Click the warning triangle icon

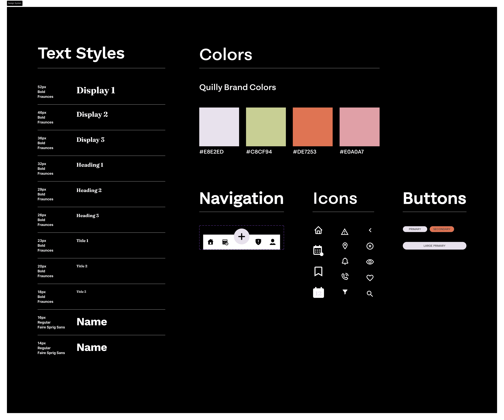coord(345,232)
